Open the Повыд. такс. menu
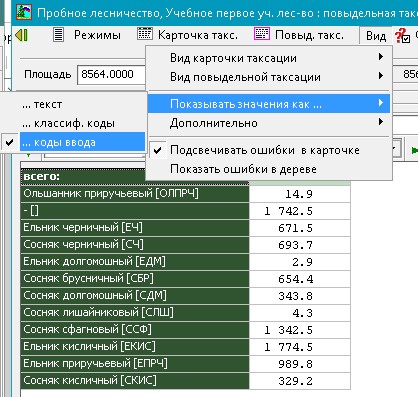Screen dimensions: 418x397 tap(309, 35)
